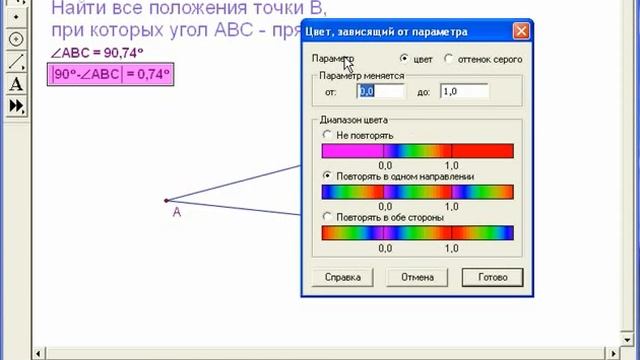
Task: Select the Text tool marked A
Action: point(16,84)
